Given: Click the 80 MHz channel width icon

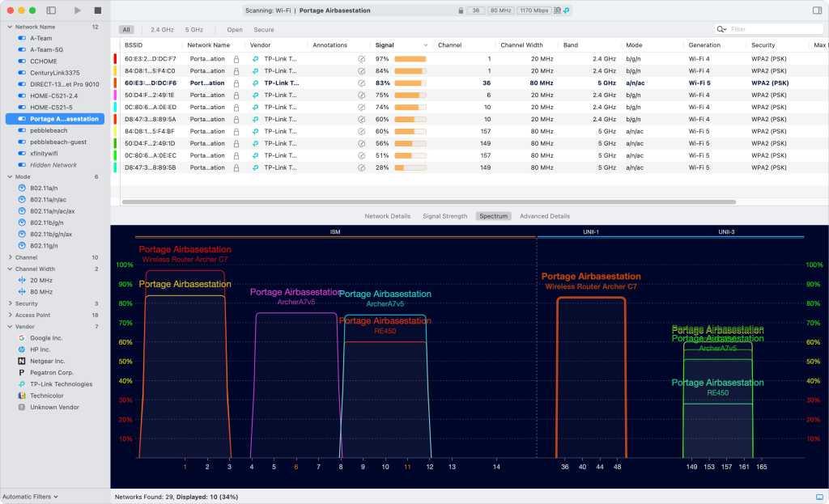Looking at the screenshot, I should click(22, 291).
